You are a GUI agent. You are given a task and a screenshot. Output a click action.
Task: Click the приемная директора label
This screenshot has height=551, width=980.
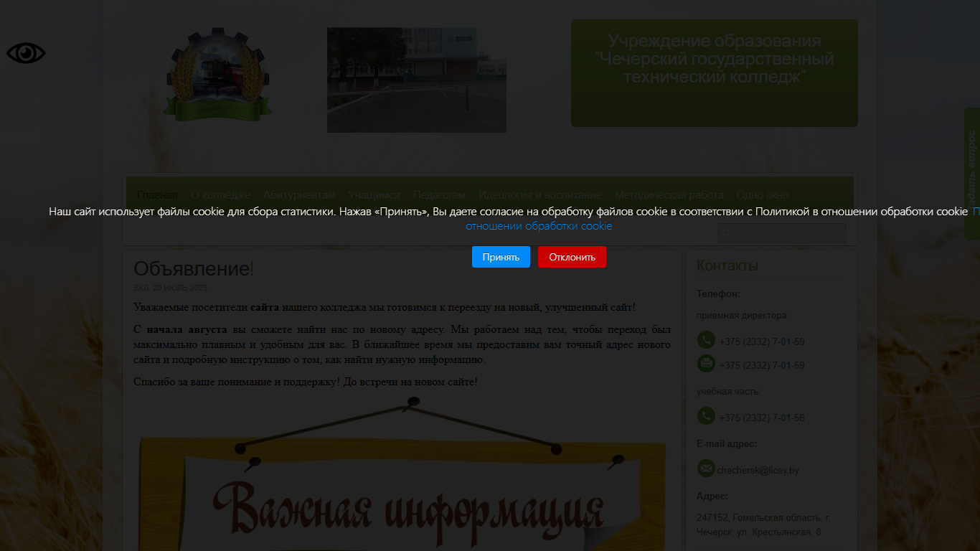point(742,316)
